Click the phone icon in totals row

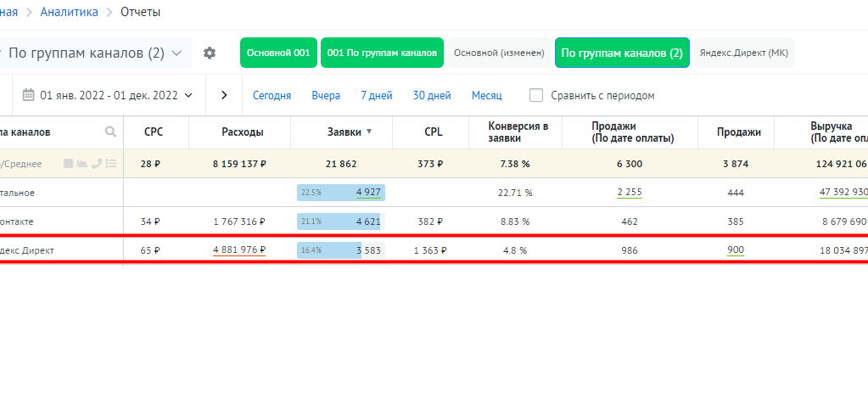point(97,164)
